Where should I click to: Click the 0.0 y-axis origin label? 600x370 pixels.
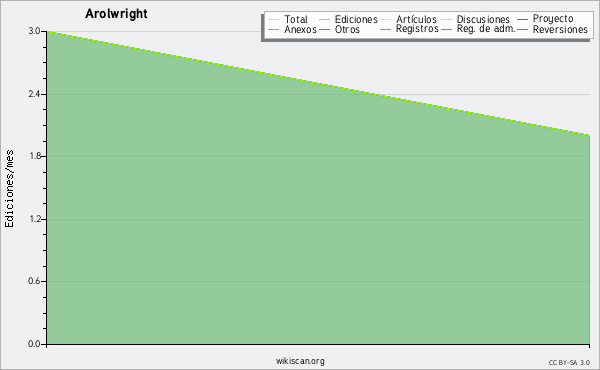click(x=34, y=344)
